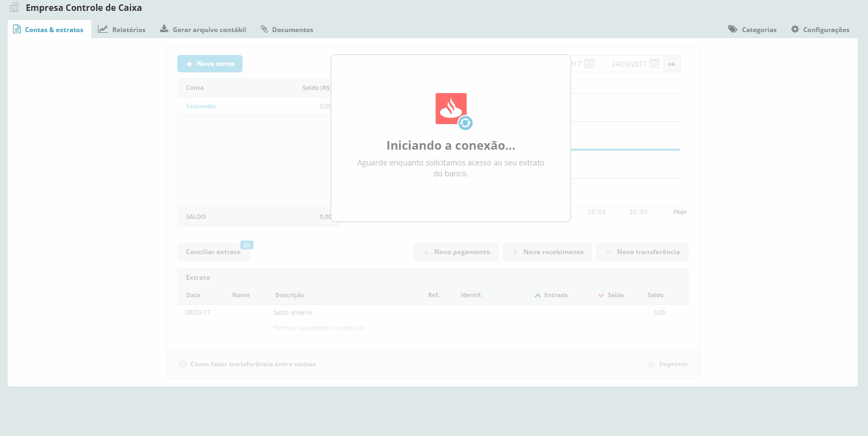Click the SALDO total row label
The image size is (868, 436).
pos(196,217)
